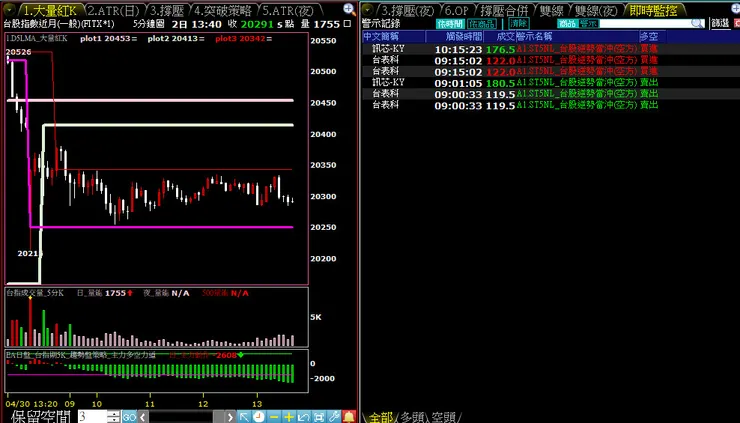
Task: Zoom out chart with the minus icon
Action: coord(274,417)
